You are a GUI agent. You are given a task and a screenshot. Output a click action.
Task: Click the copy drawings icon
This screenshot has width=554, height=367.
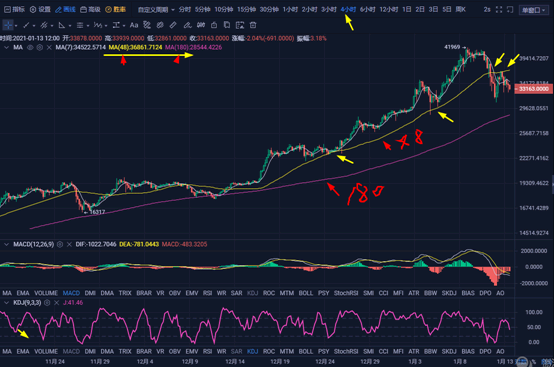pyautogui.click(x=227, y=25)
